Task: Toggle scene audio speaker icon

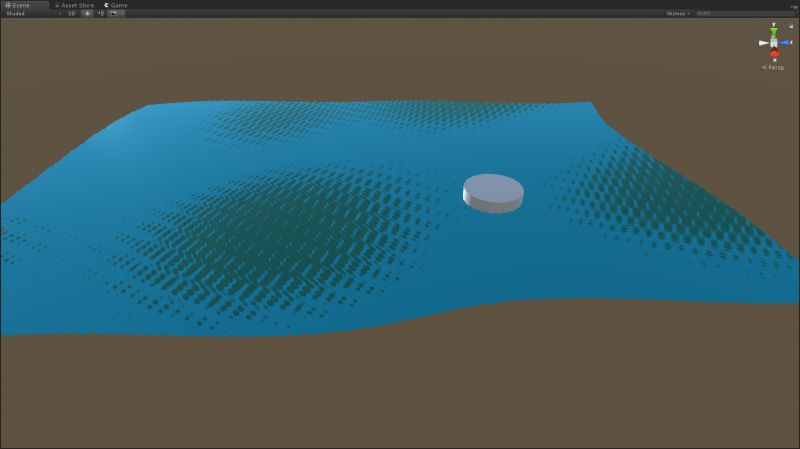Action: point(100,14)
